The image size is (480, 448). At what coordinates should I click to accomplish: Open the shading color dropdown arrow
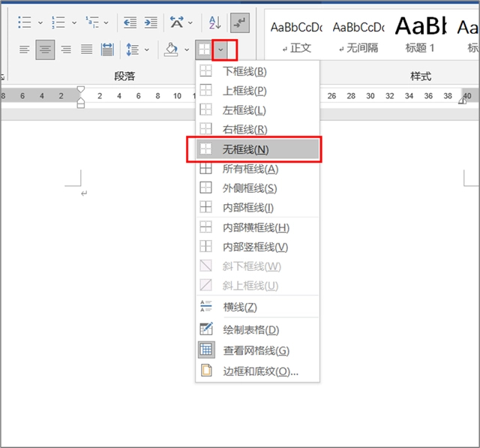(x=187, y=50)
